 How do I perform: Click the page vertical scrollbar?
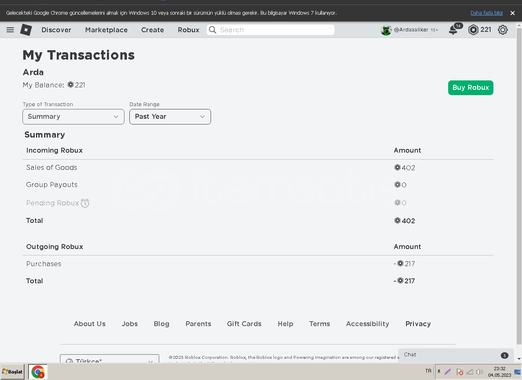pos(519,187)
